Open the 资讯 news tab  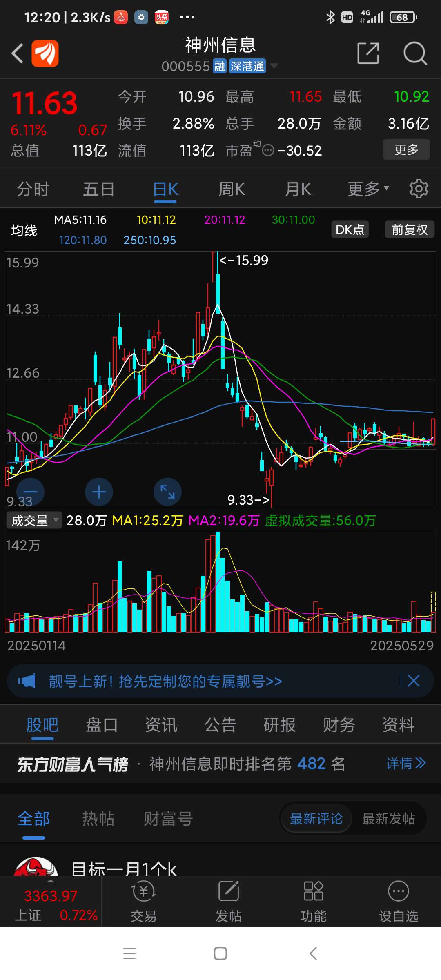point(161,725)
